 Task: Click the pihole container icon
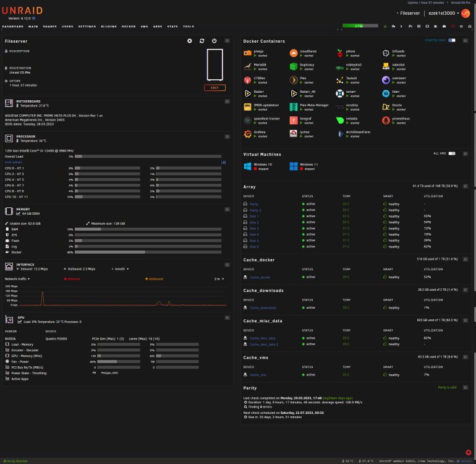click(340, 53)
